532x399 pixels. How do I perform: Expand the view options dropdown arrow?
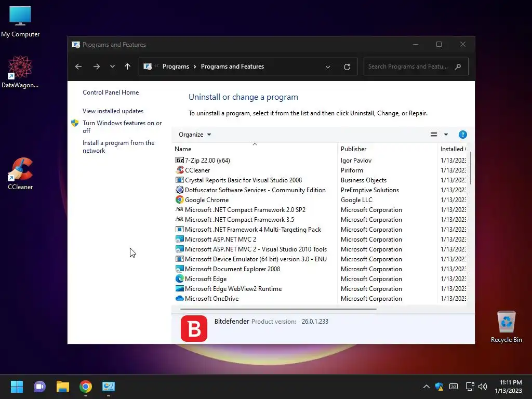tap(446, 135)
